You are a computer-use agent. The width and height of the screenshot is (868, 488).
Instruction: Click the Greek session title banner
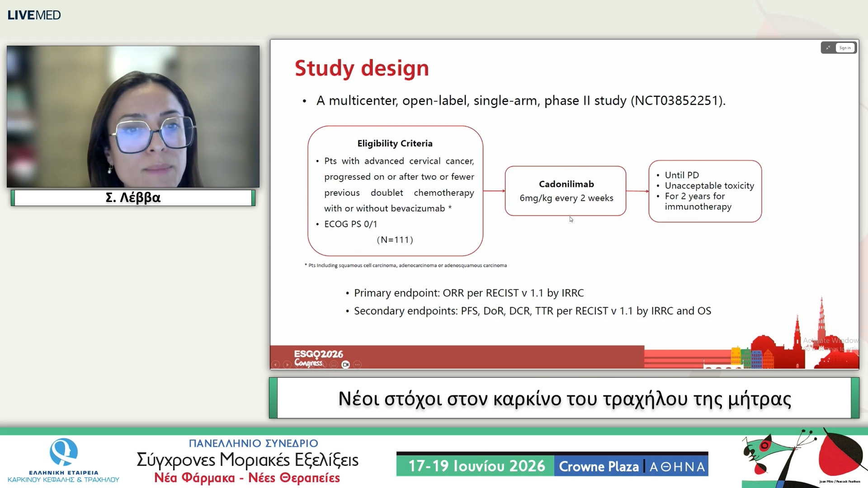click(564, 398)
